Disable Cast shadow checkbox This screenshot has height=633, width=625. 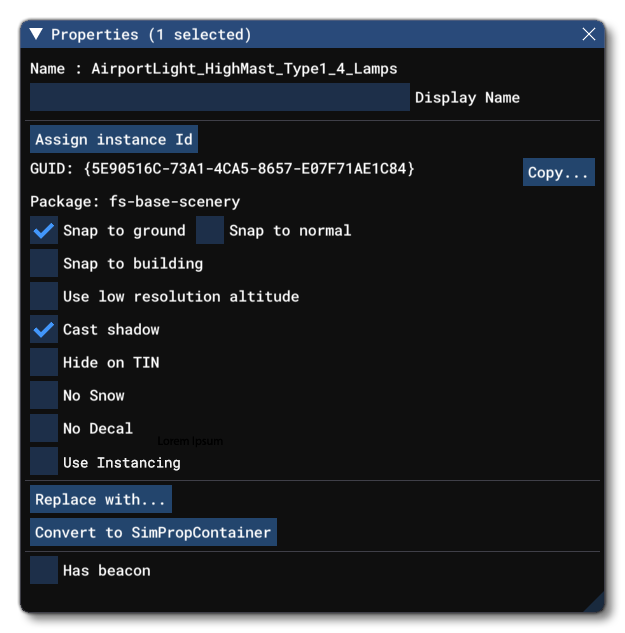[x=44, y=329]
